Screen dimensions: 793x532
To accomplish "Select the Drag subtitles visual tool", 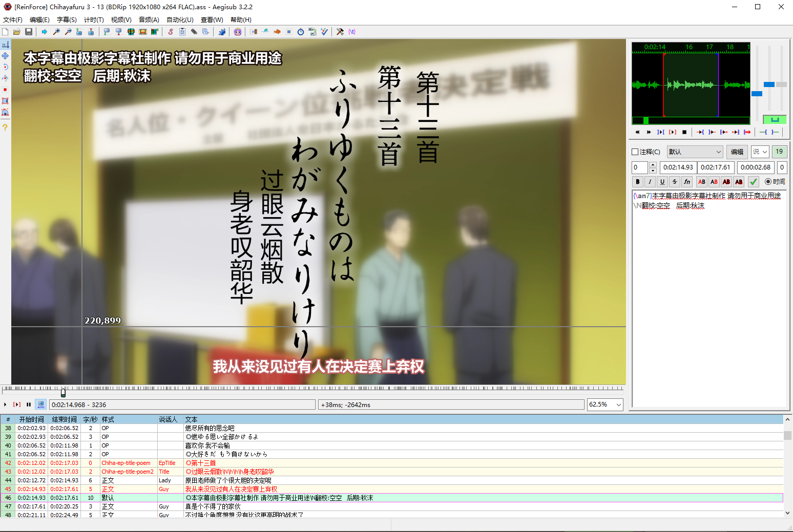I will point(5,56).
